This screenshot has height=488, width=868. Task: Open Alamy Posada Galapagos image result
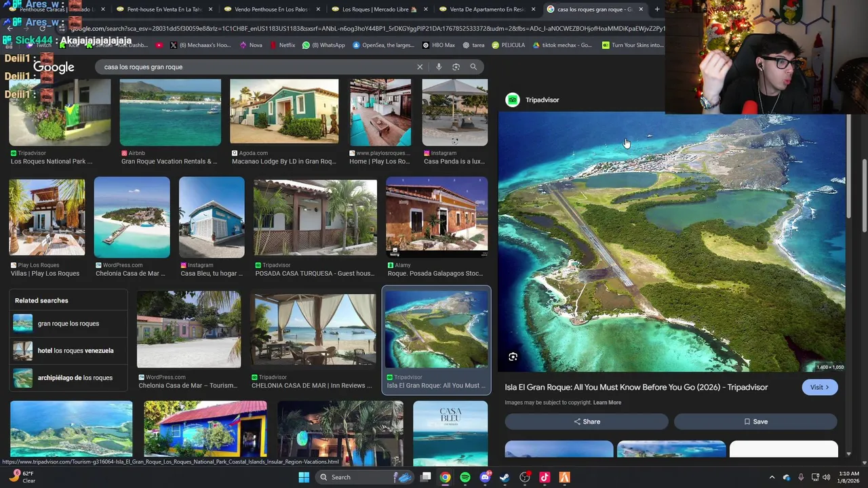click(x=437, y=218)
